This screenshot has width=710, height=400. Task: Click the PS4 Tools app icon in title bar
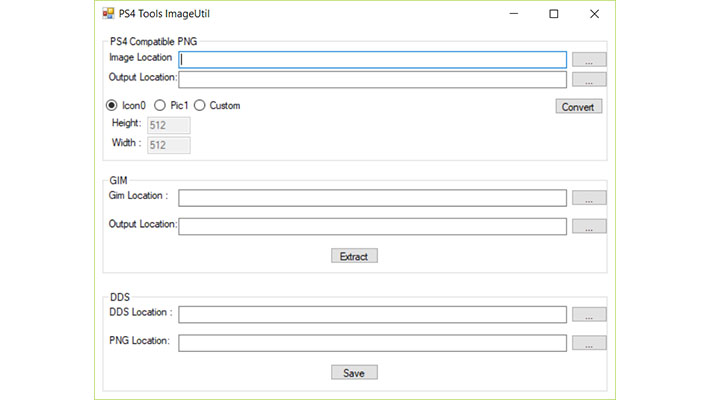point(108,14)
